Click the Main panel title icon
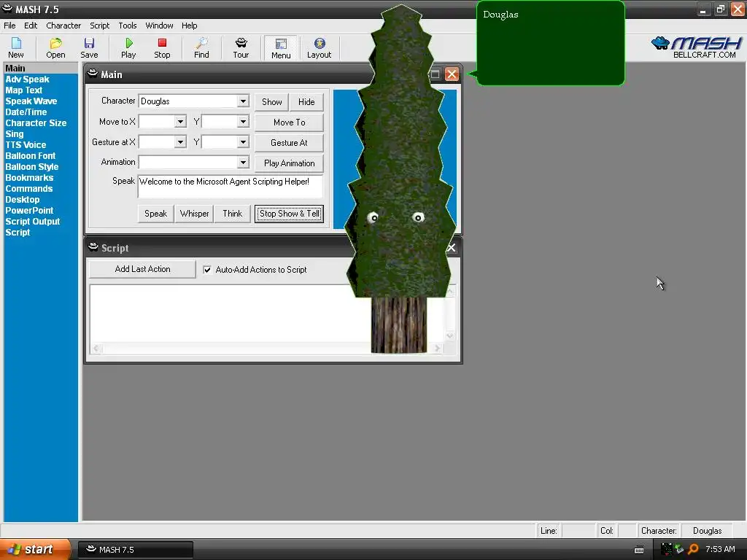This screenshot has width=747, height=560. pyautogui.click(x=93, y=74)
